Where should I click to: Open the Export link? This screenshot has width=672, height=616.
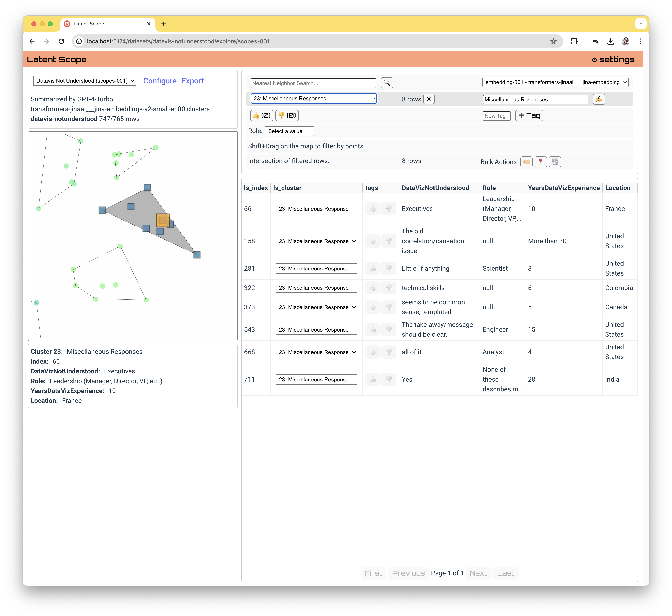tap(192, 81)
